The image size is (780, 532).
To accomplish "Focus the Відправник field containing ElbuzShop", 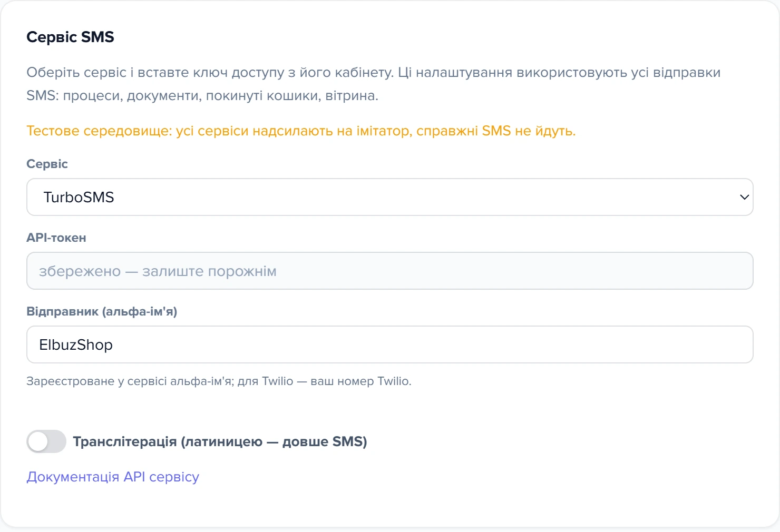I will tap(389, 344).
